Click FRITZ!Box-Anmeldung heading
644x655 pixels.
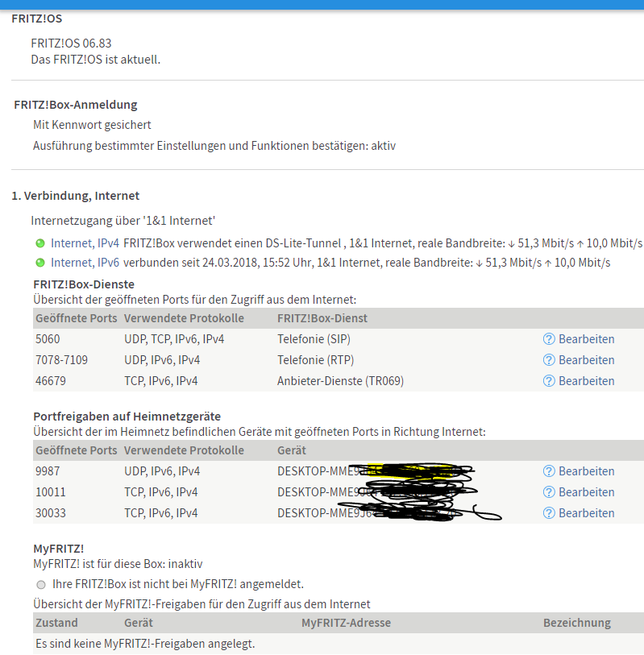[76, 105]
